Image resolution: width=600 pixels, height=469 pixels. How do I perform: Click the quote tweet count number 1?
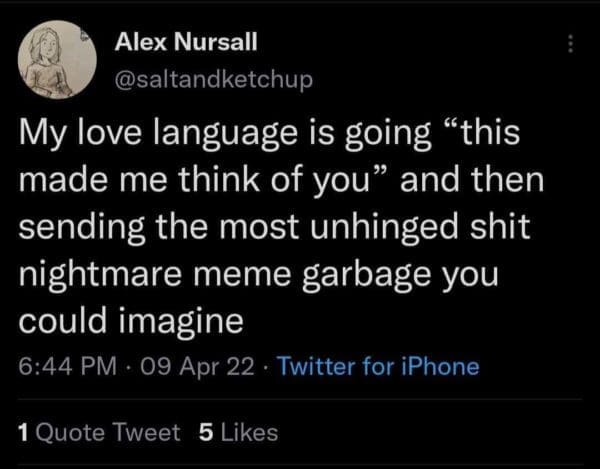(x=24, y=432)
